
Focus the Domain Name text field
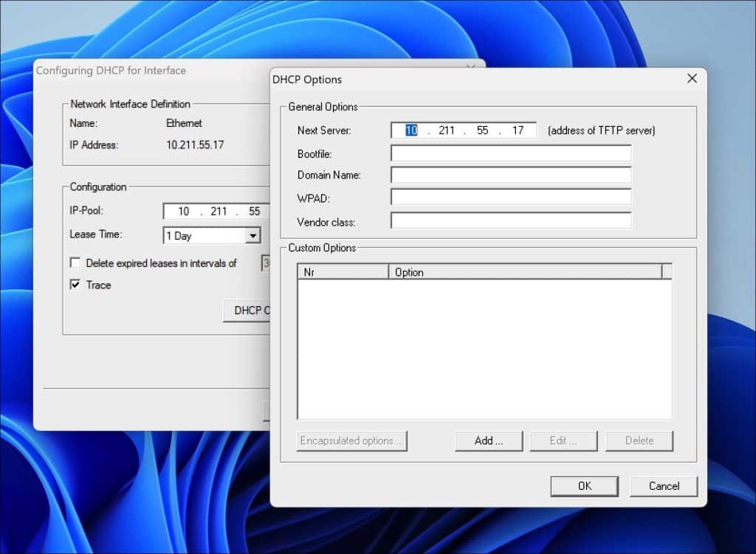(511, 175)
